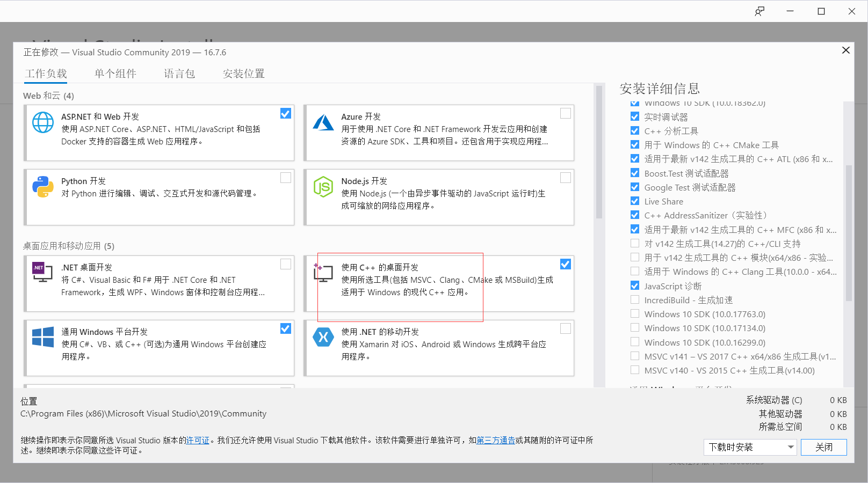Uncheck C++ ATL for v142 component
This screenshot has height=483, width=868.
(635, 158)
